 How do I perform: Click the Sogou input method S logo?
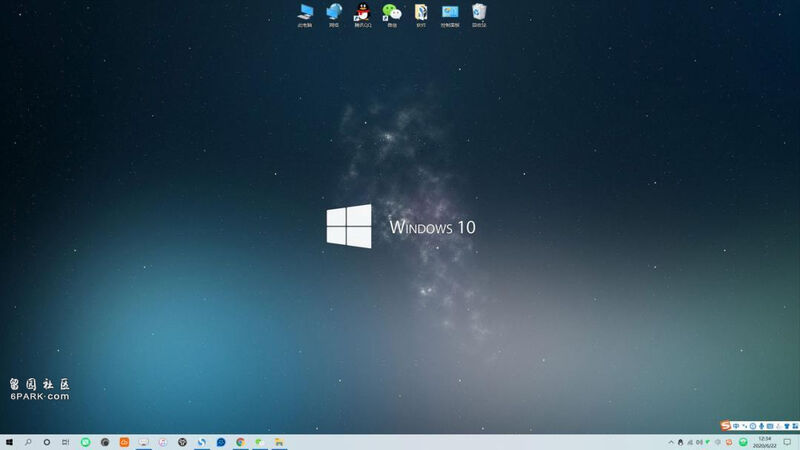[726, 426]
